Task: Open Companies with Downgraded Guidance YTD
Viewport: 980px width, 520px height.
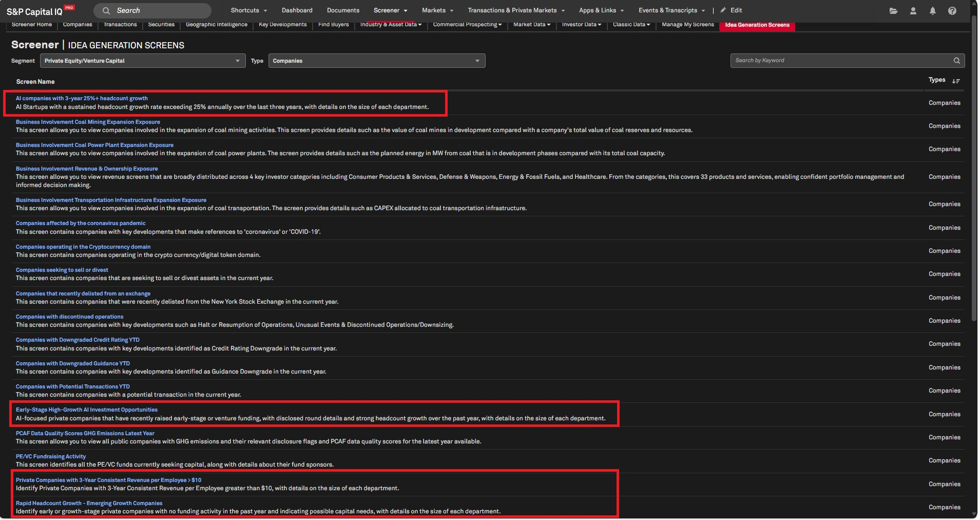Action: [73, 363]
